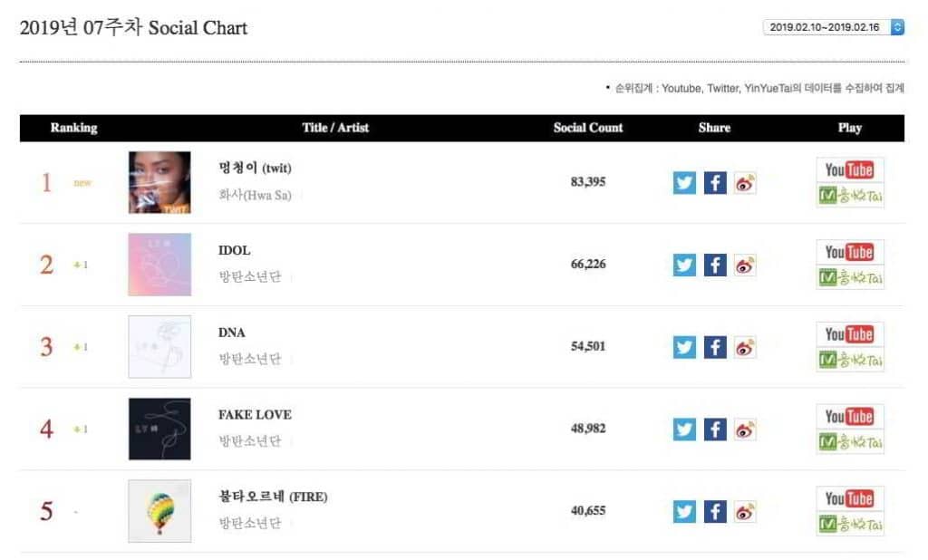The width and height of the screenshot is (928, 560).
Task: Play DNA on YouTube
Action: (849, 334)
